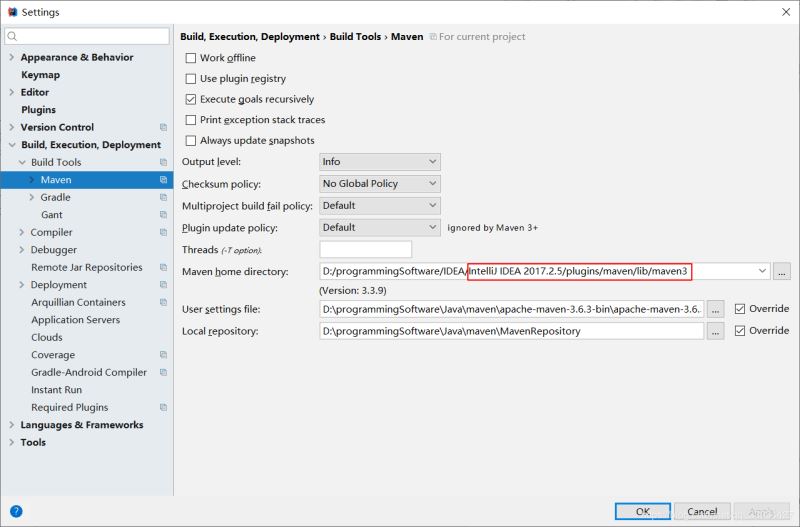Collapse Build Tools node arrow
Viewport: 800px width, 527px height.
click(22, 162)
